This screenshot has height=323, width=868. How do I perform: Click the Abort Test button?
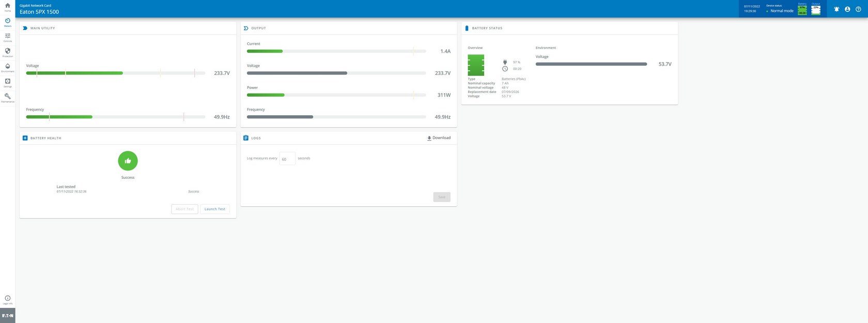point(184,209)
